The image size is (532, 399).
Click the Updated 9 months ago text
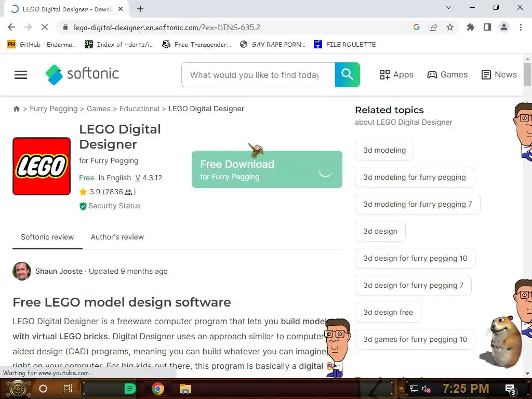point(128,271)
